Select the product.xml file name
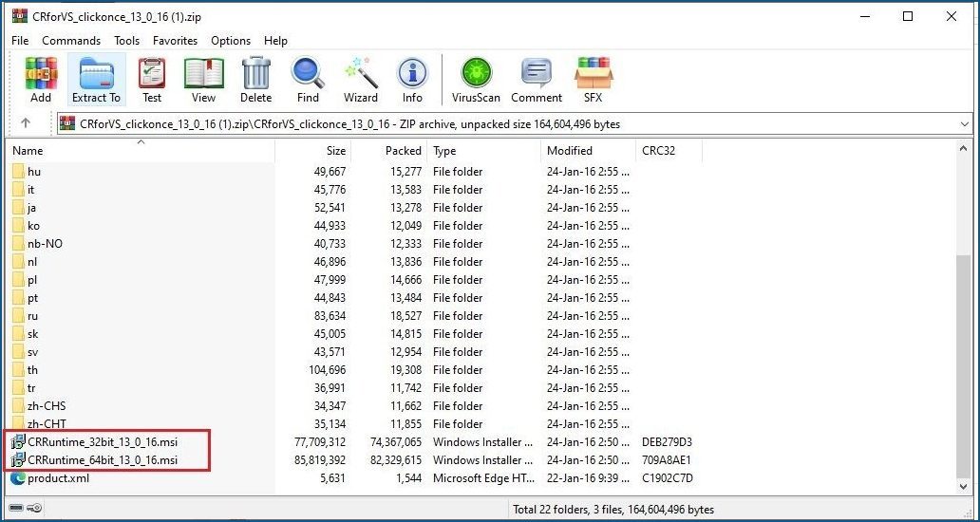Viewport: 980px width, 522px height. point(59,478)
